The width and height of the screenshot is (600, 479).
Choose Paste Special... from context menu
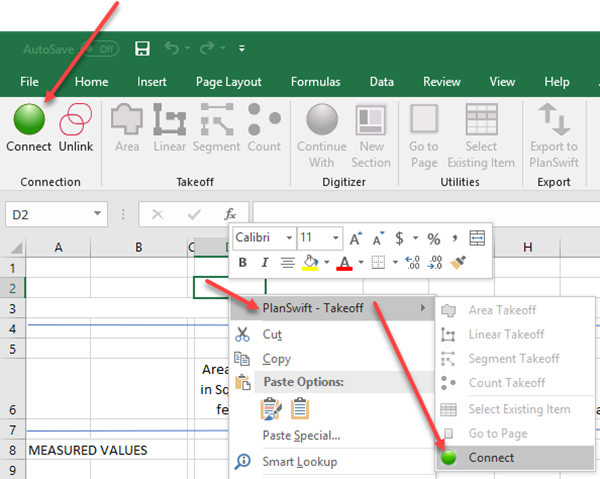point(332,435)
